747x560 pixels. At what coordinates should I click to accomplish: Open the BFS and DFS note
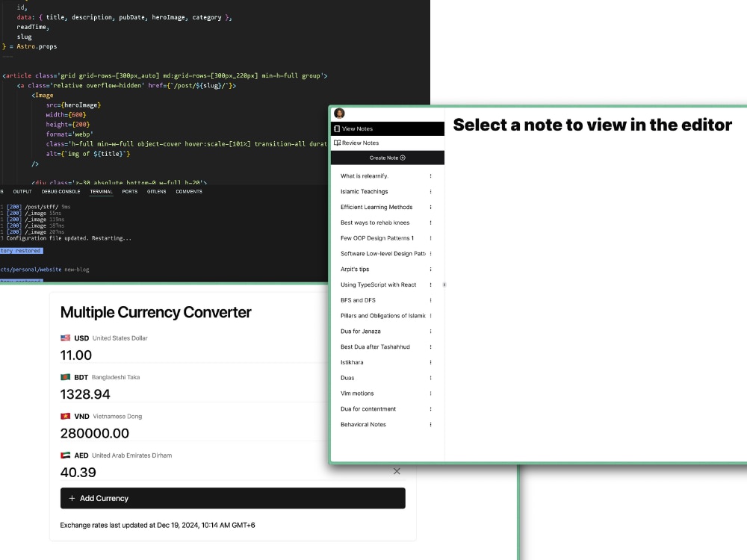click(359, 300)
